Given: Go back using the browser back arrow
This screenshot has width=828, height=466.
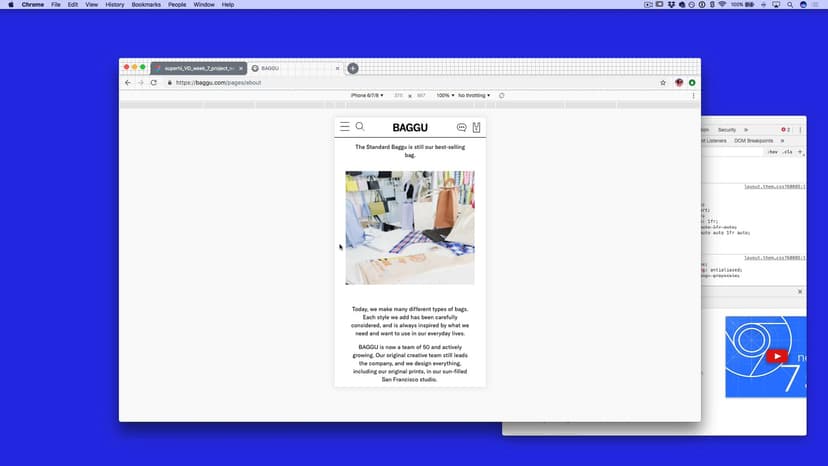Looking at the screenshot, I should click(x=128, y=83).
